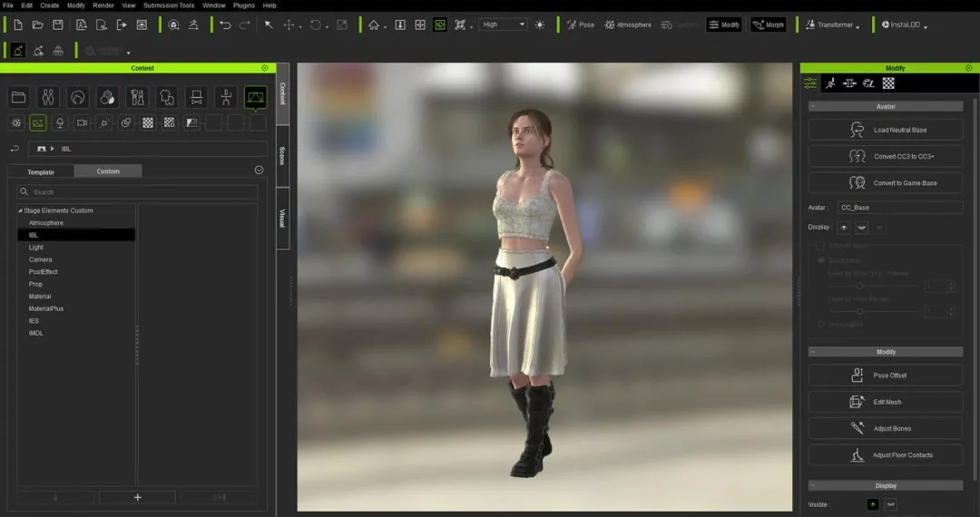This screenshot has height=517, width=980.
Task: Toggle the Pose mode button
Action: point(580,24)
